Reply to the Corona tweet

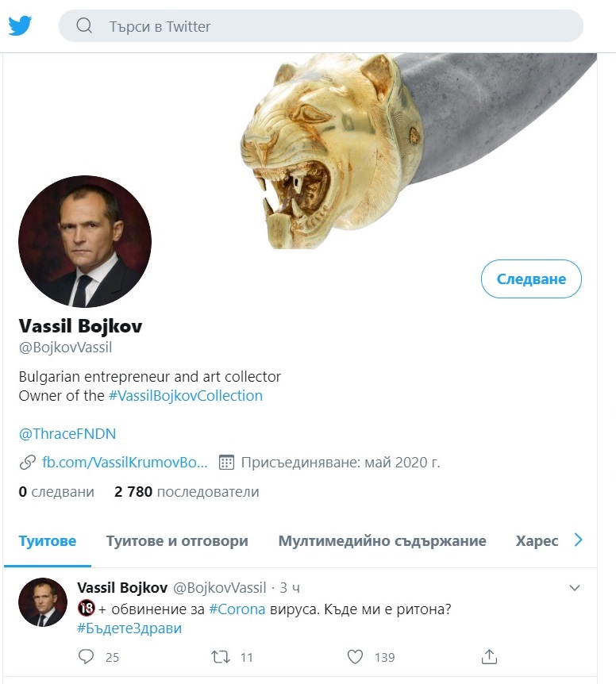click(x=86, y=656)
